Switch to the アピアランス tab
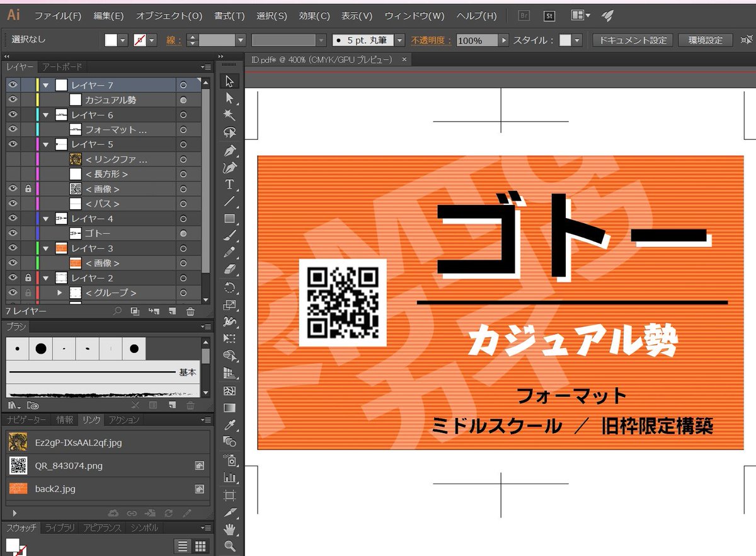Image resolution: width=756 pixels, height=556 pixels. (x=103, y=528)
